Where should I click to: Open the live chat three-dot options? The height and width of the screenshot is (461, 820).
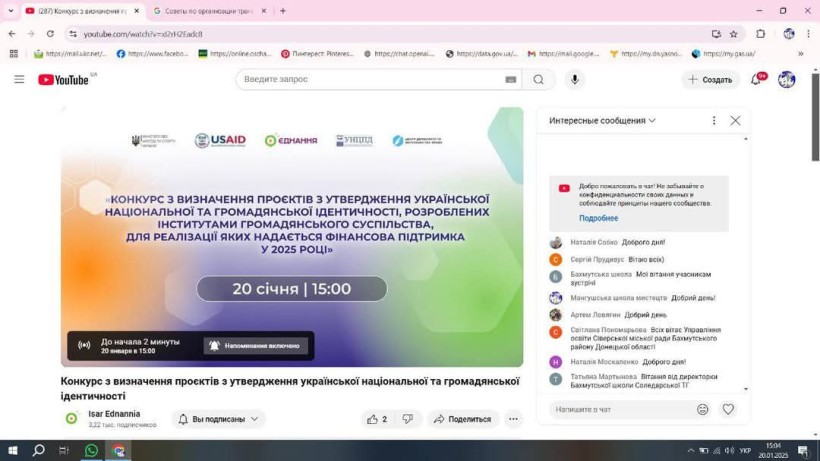tap(714, 120)
